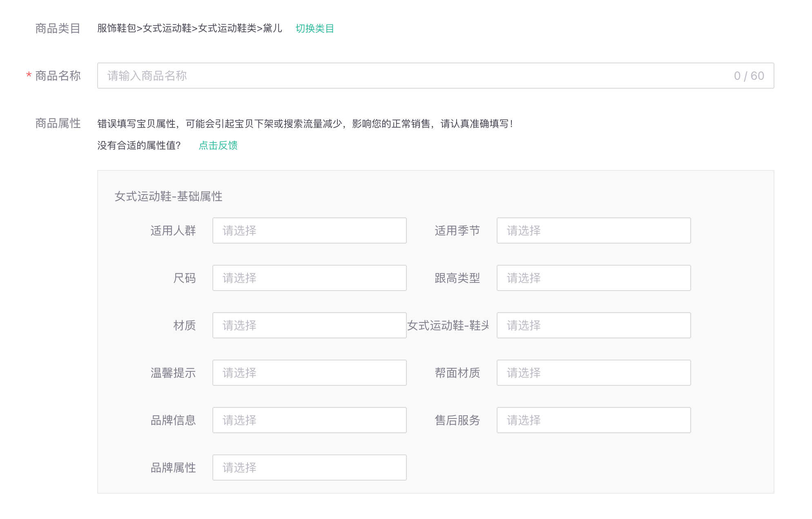Open the 女式运动鞋-鞋头 dropdown

tap(593, 325)
